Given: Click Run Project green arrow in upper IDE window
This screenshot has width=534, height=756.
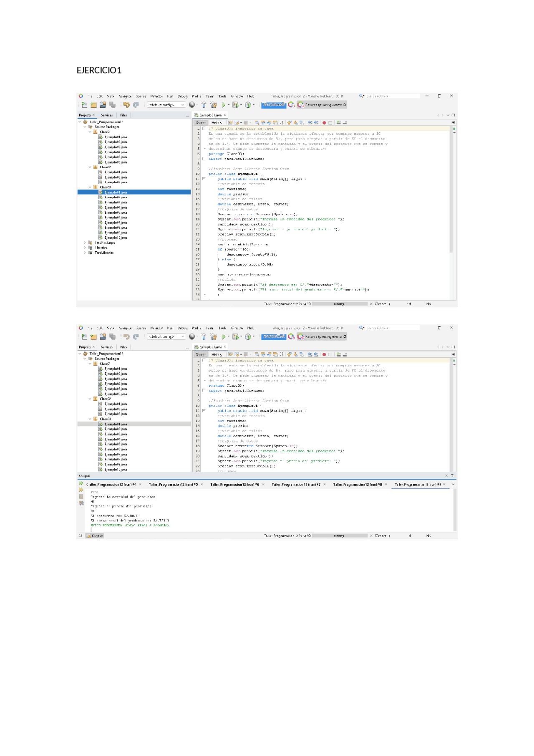Looking at the screenshot, I should [224, 105].
